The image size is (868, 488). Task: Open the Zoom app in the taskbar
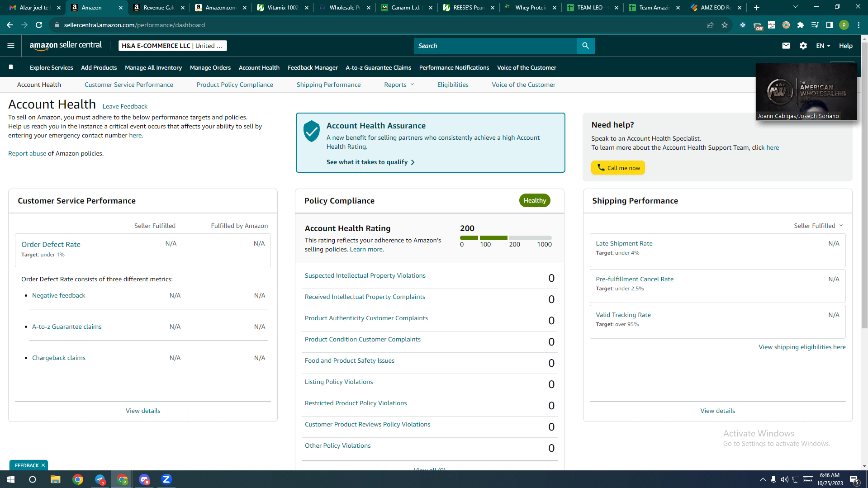(x=166, y=479)
